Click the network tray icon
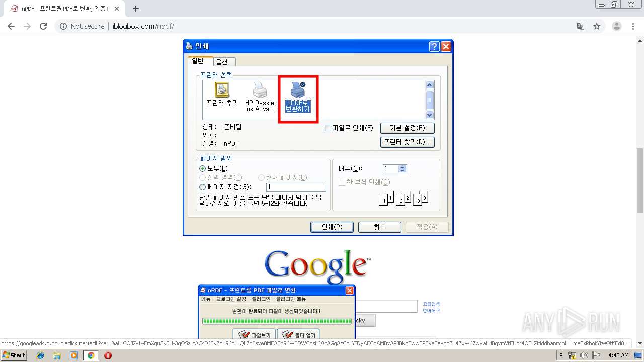 (x=572, y=355)
